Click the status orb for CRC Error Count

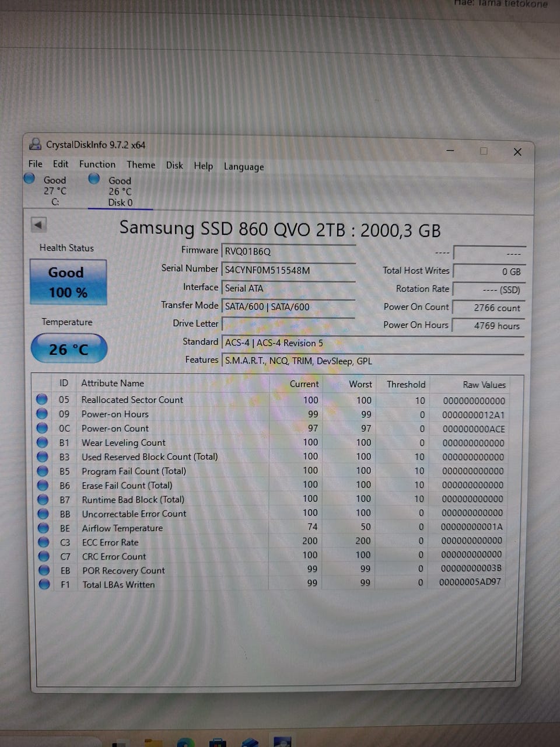pos(44,556)
